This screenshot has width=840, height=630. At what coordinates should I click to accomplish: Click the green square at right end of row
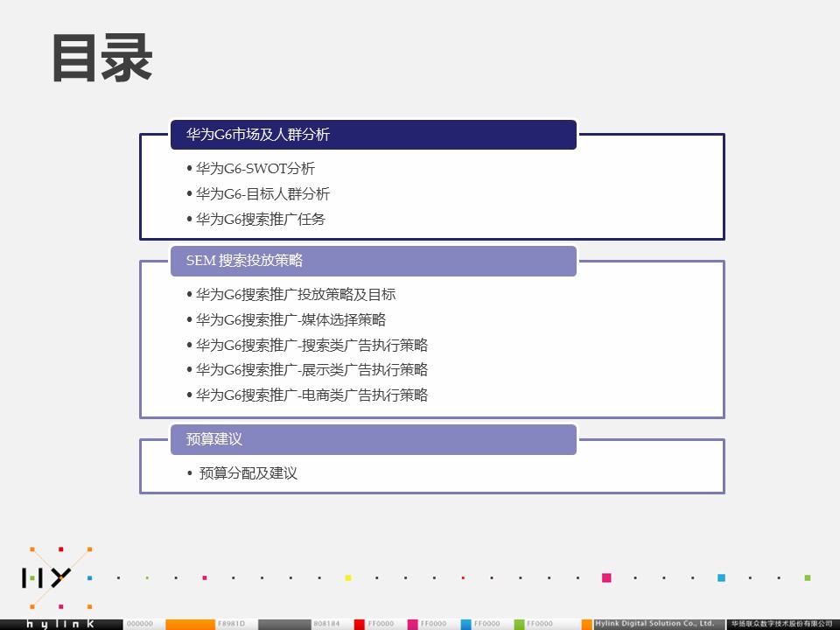point(807,577)
